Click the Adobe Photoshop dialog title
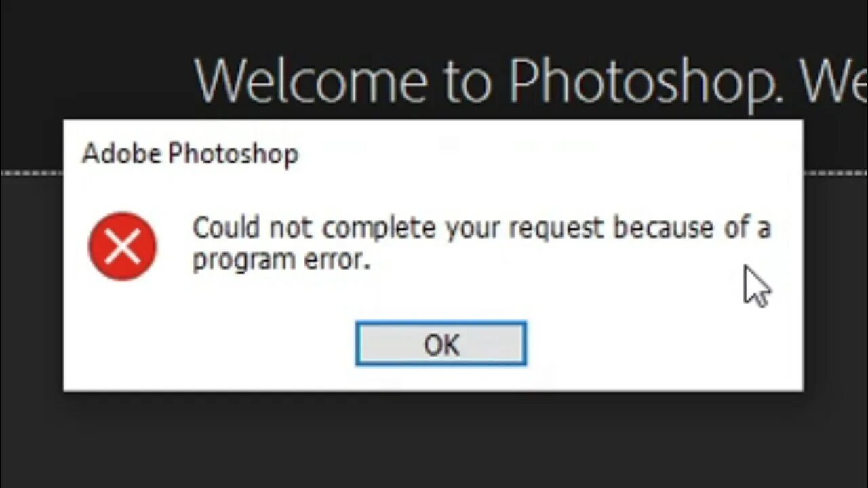Screen dimensions: 868x488 [190, 154]
